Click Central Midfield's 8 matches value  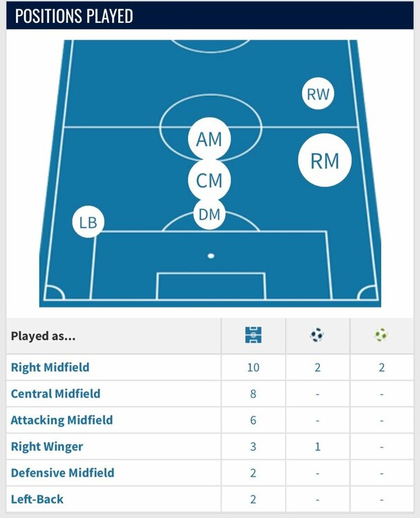click(253, 394)
